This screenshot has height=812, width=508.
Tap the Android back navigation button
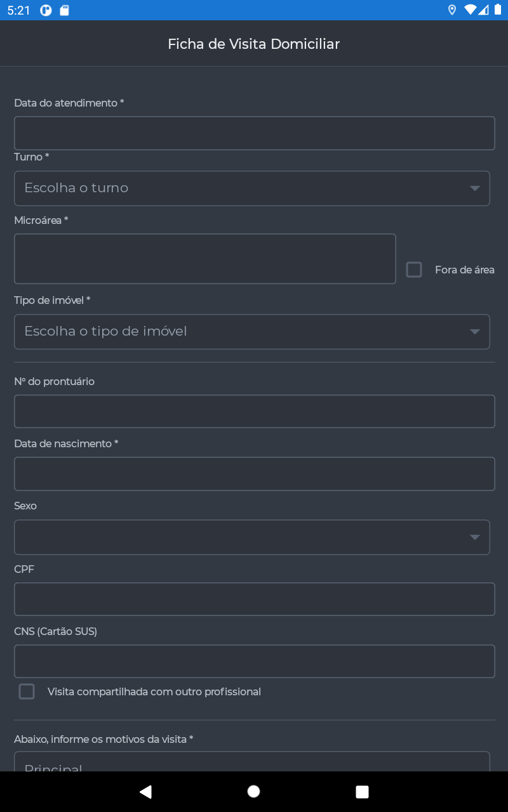coord(146,791)
